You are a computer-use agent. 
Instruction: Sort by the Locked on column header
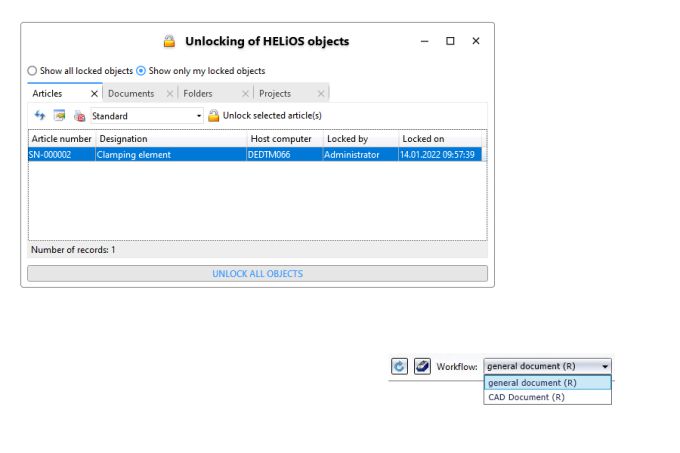tap(440, 139)
